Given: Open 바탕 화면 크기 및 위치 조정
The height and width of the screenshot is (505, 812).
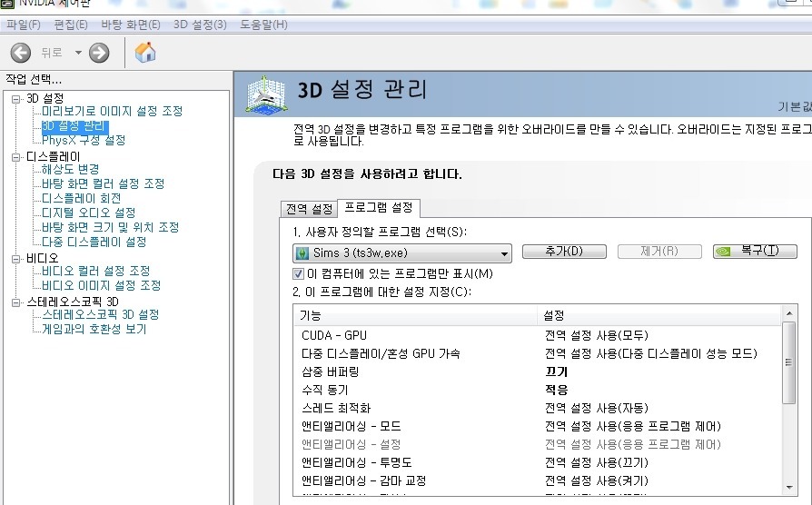Looking at the screenshot, I should coord(110,227).
